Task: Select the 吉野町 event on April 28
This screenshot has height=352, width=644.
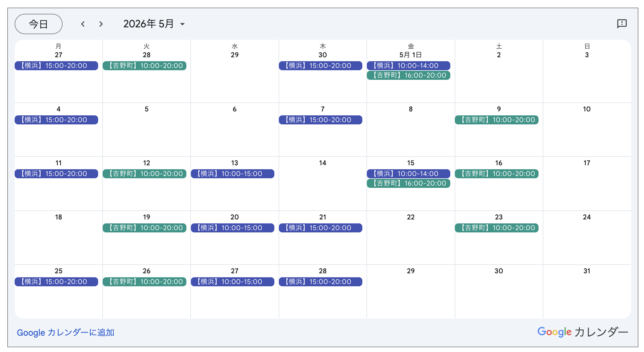Action: [x=144, y=66]
